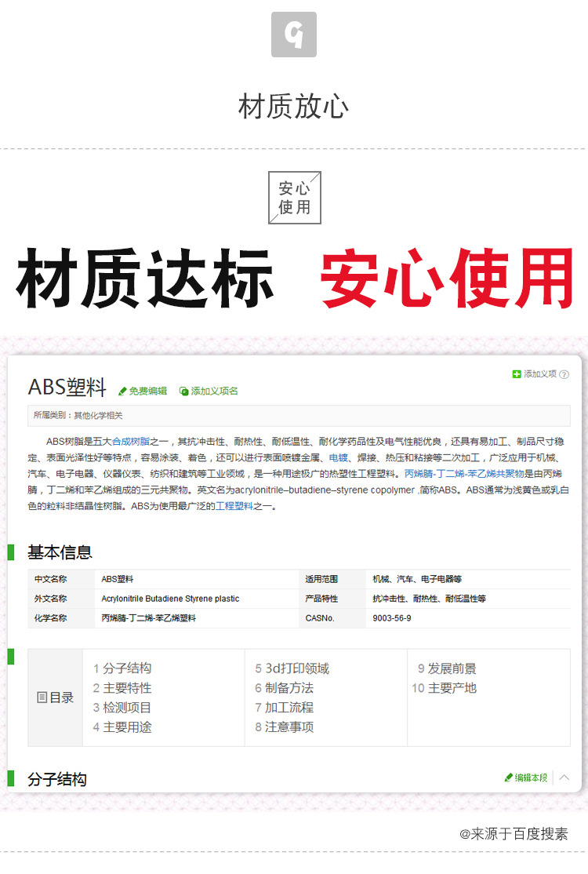
Task: Click the 编辑本段 pencil icon
Action: point(508,777)
